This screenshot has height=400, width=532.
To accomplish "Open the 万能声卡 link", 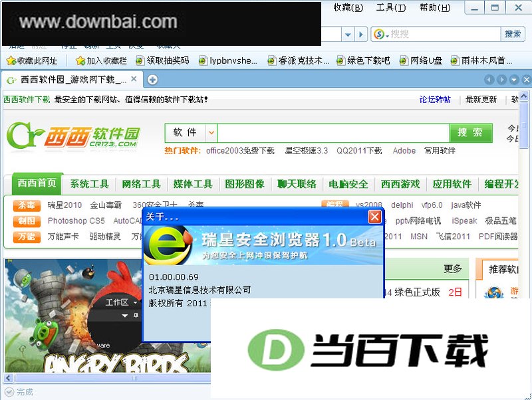I will coord(63,237).
